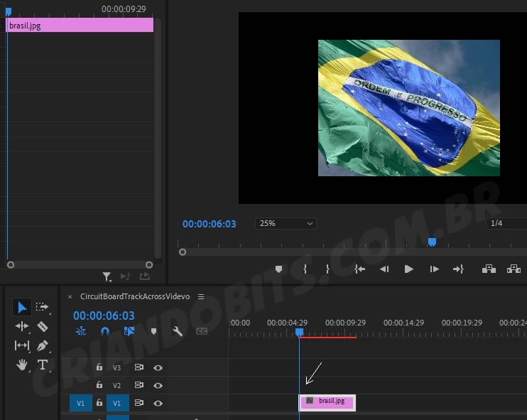The image size is (527, 420).
Task: Select the Type tool
Action: [43, 365]
